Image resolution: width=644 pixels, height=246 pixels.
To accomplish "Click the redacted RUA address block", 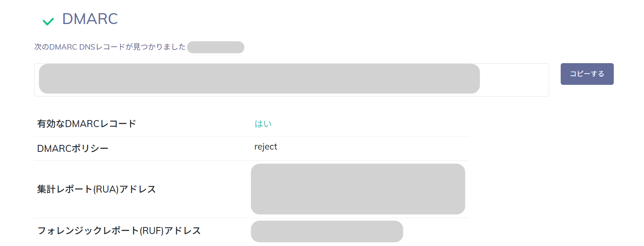I will pos(358,189).
